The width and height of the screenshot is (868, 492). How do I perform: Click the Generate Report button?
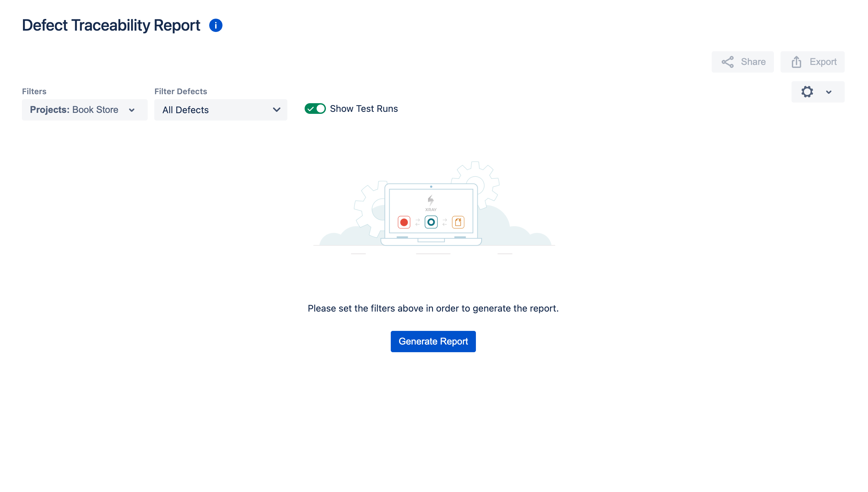pyautogui.click(x=433, y=341)
